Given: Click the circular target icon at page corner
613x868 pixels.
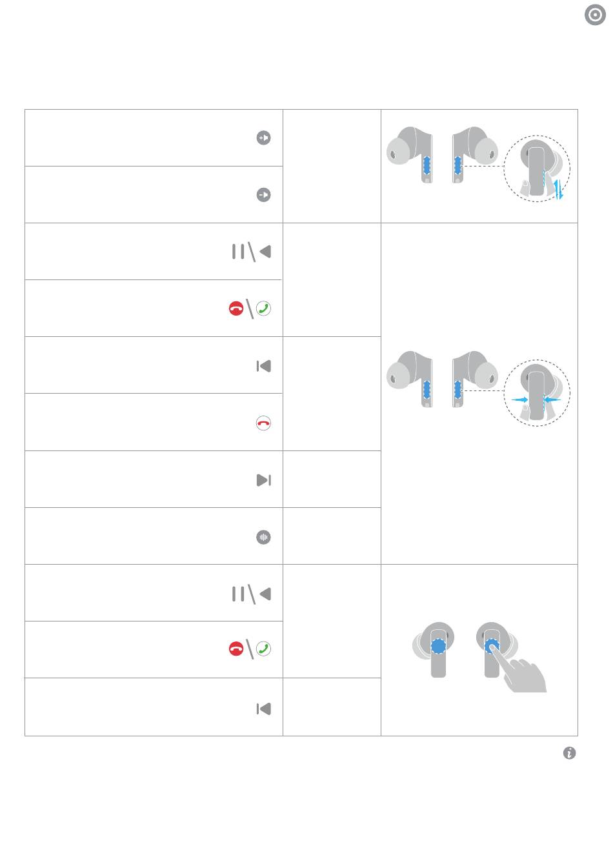Looking at the screenshot, I should click(x=596, y=15).
